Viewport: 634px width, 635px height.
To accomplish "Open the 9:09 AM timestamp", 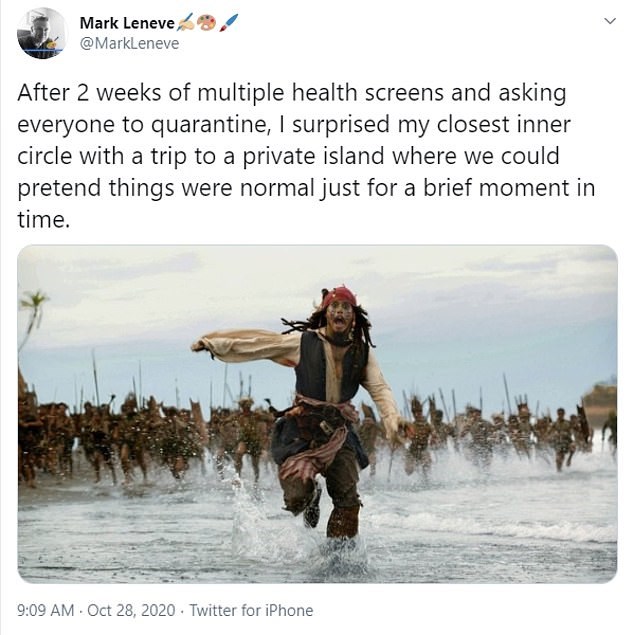I will tap(46, 610).
